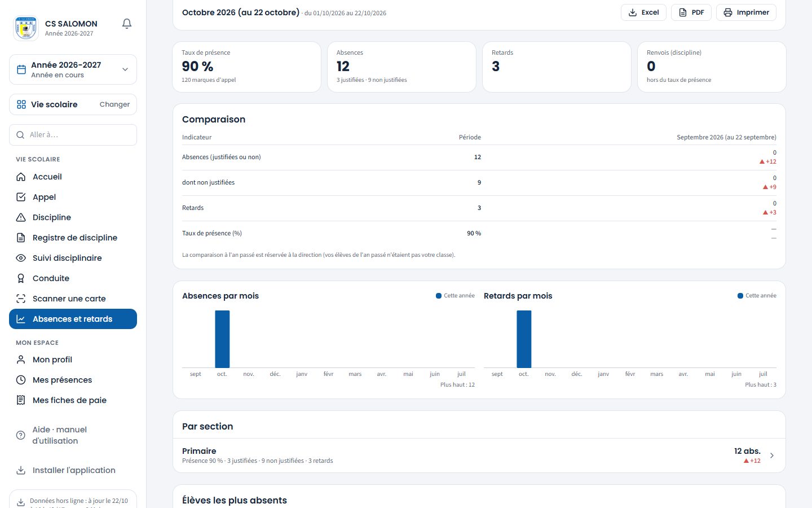This screenshot has width=812, height=508.
Task: Focus the Aller à search field
Action: [x=73, y=135]
